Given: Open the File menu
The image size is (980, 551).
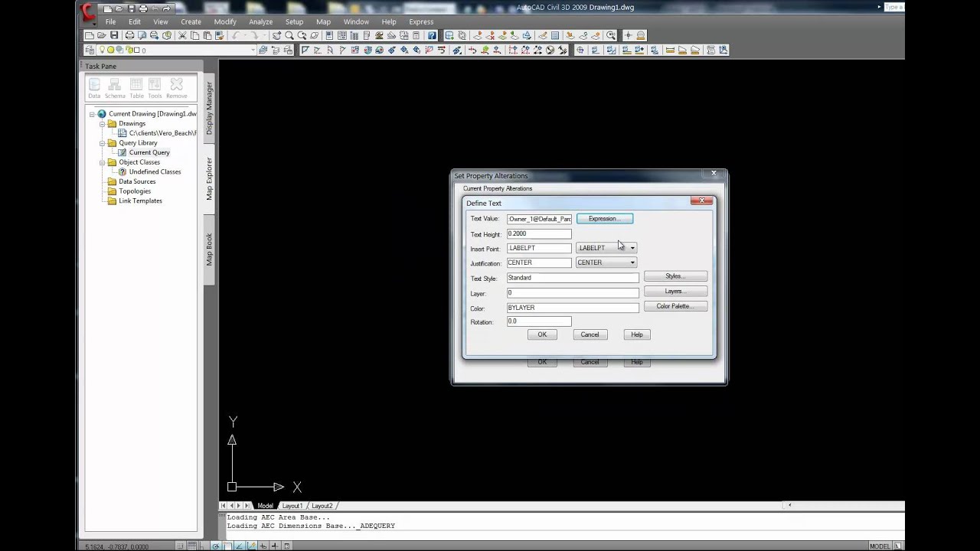Looking at the screenshot, I should point(110,21).
